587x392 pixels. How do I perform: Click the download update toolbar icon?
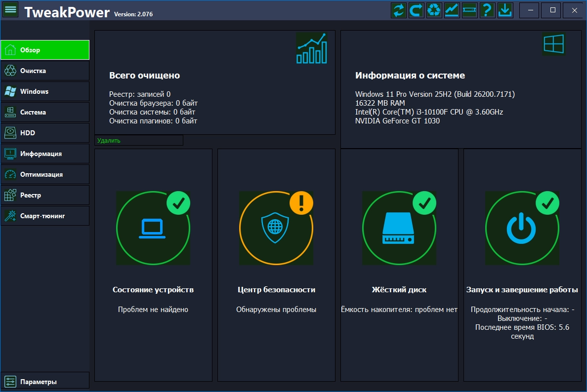505,10
